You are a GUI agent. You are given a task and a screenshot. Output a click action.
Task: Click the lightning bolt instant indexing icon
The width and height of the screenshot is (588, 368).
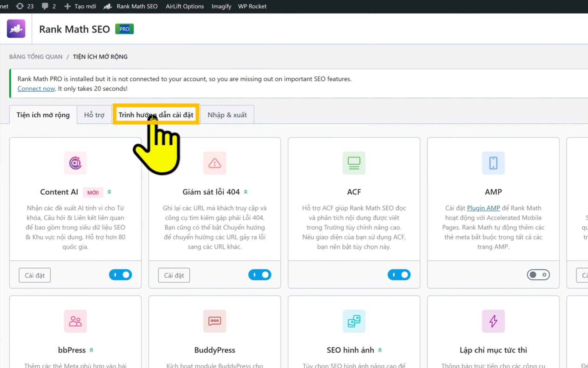tap(493, 321)
